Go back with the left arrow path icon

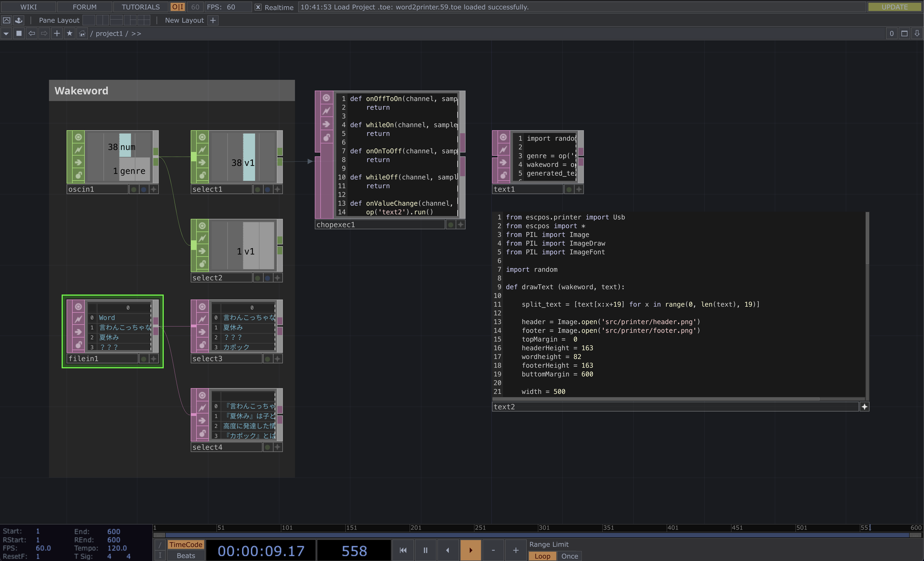pyautogui.click(x=31, y=33)
